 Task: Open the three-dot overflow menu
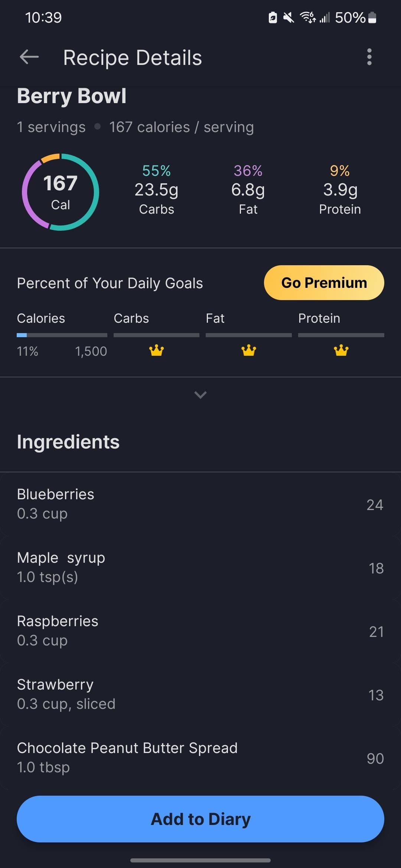pyautogui.click(x=369, y=57)
